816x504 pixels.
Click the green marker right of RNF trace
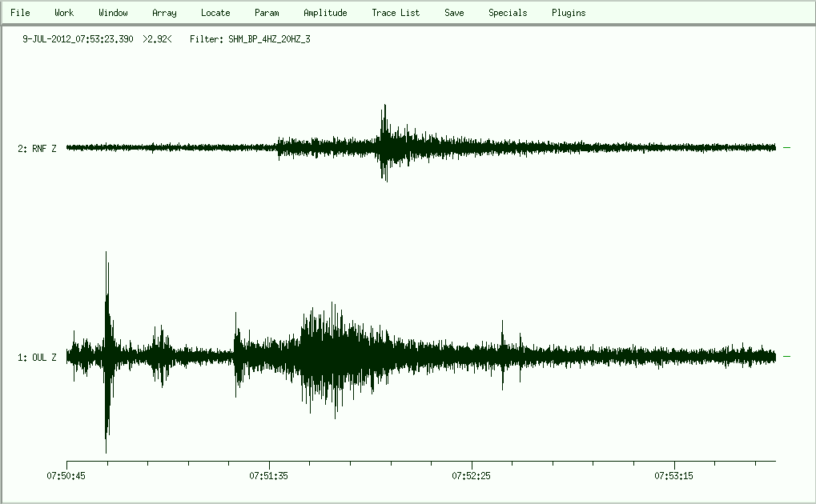pyautogui.click(x=786, y=148)
